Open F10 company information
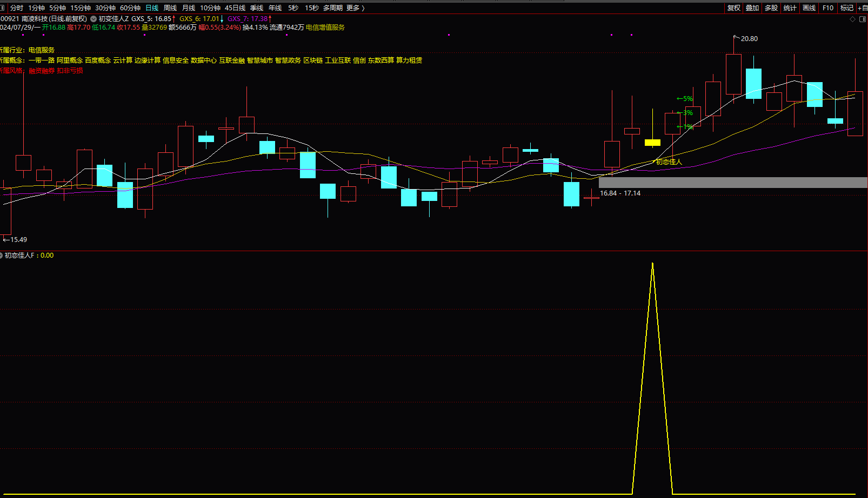The image size is (868, 498). [x=828, y=8]
